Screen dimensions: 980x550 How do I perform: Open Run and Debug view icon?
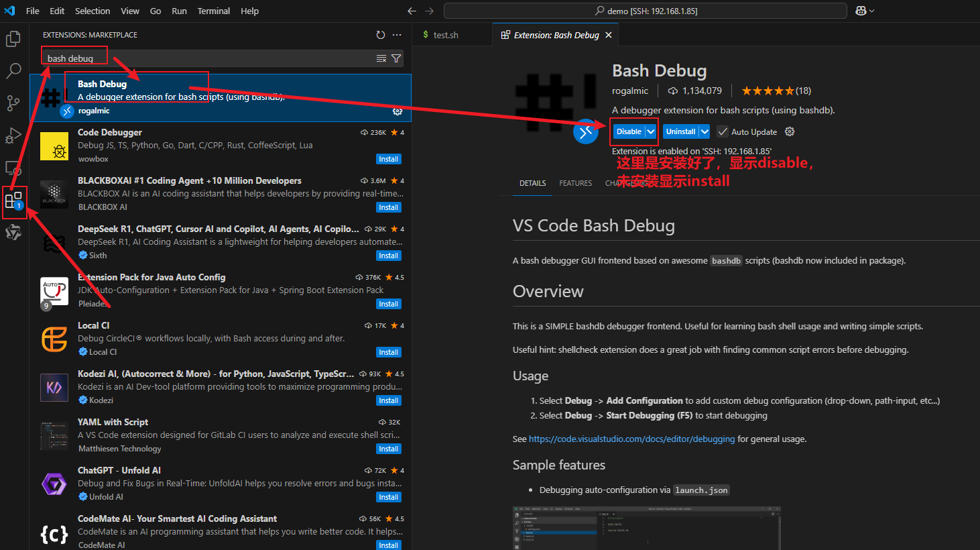pyautogui.click(x=13, y=135)
